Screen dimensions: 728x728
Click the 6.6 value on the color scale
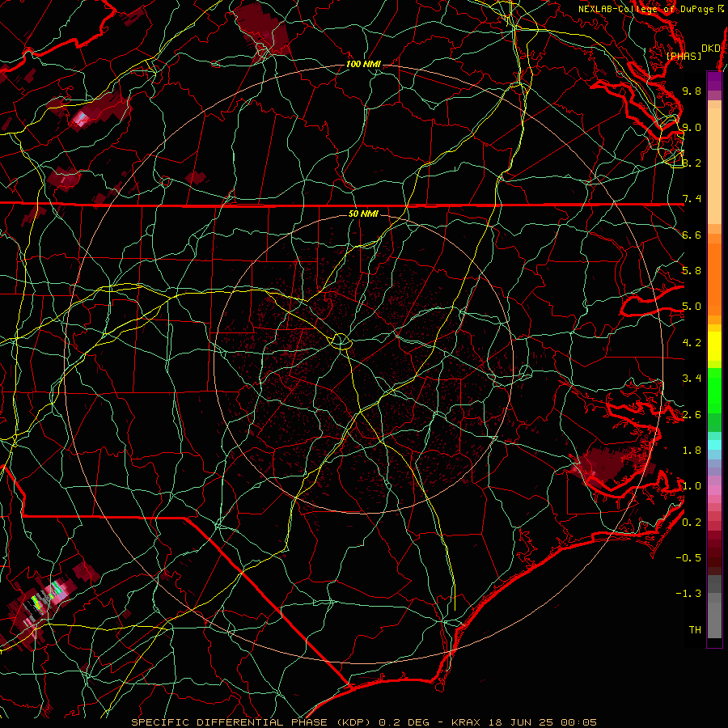click(692, 235)
